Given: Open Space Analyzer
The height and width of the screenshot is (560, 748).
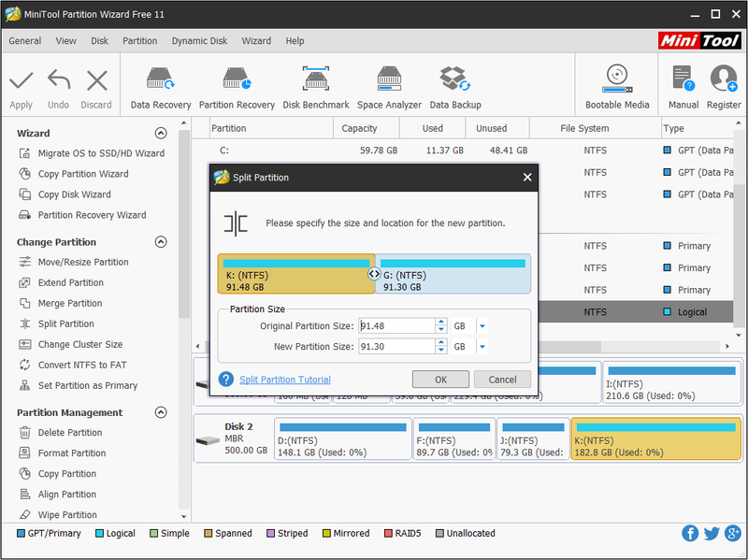Looking at the screenshot, I should (x=389, y=88).
